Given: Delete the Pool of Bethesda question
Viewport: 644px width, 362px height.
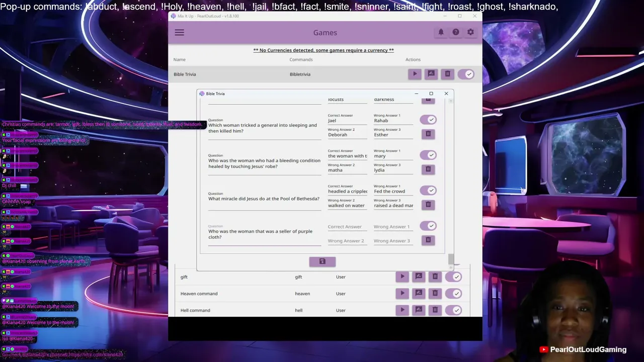Looking at the screenshot, I should [428, 205].
